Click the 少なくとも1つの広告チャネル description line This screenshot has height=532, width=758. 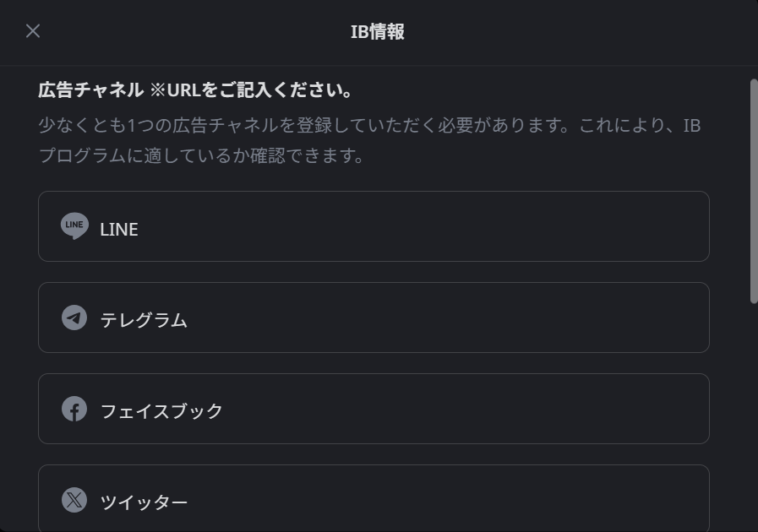point(369,126)
